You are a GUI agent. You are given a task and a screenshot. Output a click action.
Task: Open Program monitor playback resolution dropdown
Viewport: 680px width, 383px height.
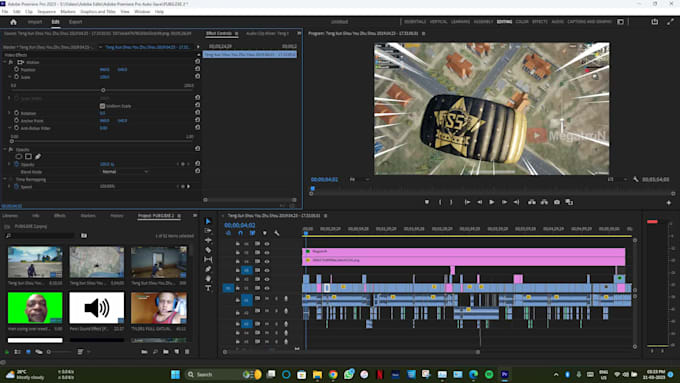click(618, 179)
